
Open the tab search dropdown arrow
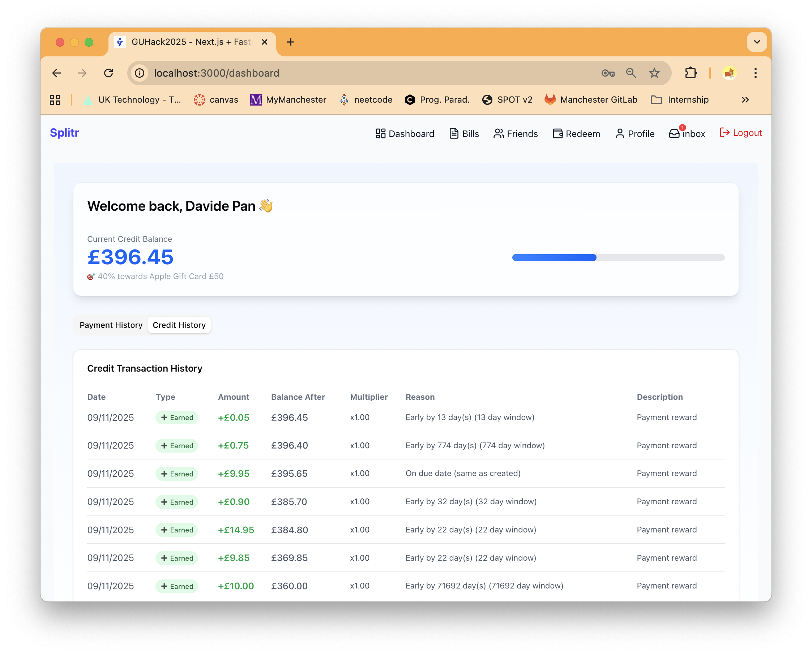757,42
